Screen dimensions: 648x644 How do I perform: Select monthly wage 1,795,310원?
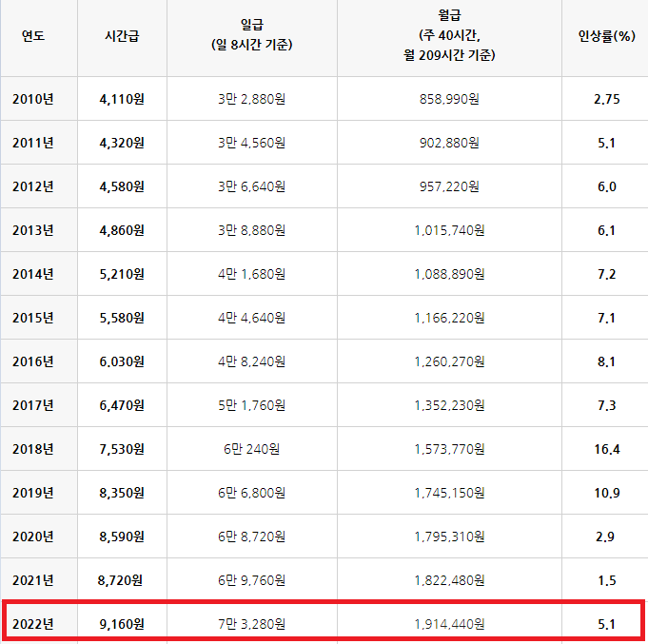tap(449, 537)
